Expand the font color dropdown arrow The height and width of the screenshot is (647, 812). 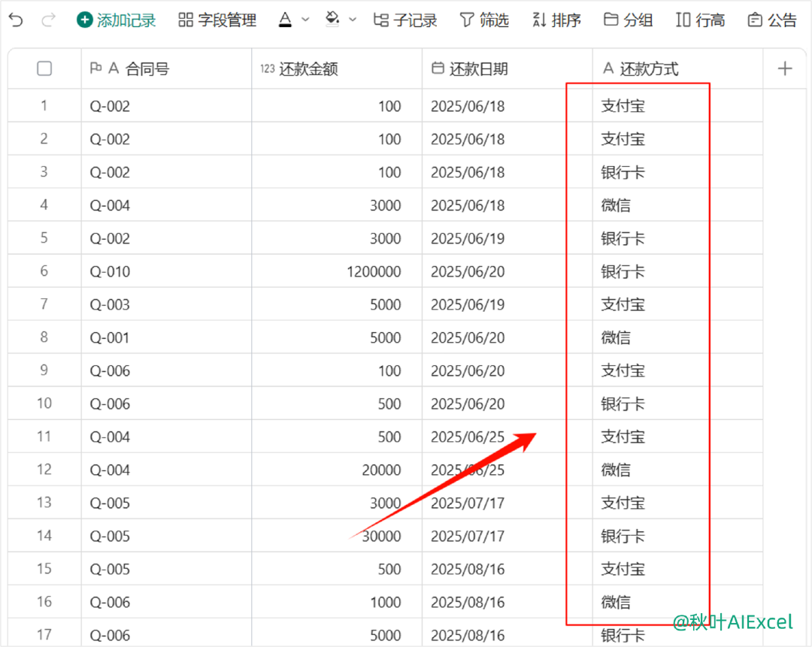[305, 20]
